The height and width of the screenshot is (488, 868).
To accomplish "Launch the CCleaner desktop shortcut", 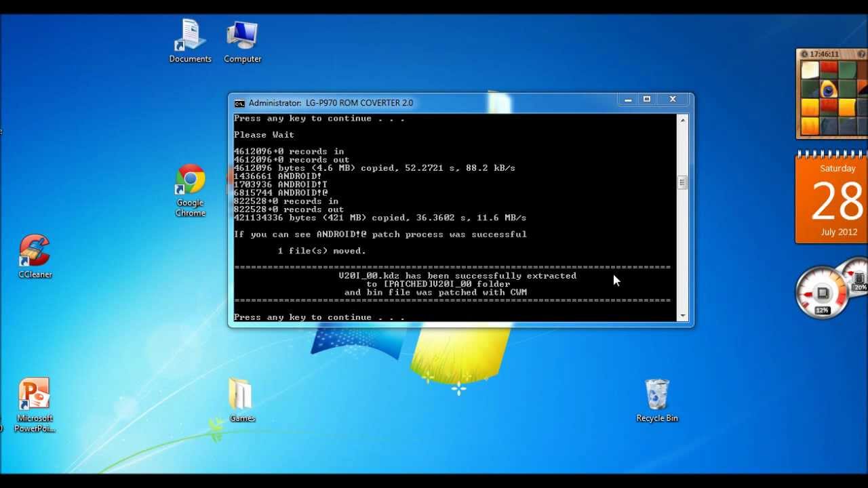I will tap(35, 256).
